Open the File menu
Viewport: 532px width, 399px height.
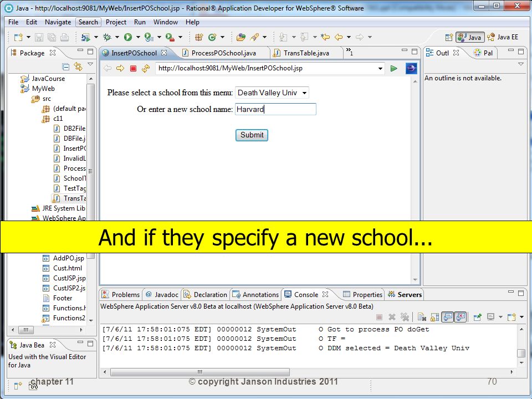(x=13, y=22)
